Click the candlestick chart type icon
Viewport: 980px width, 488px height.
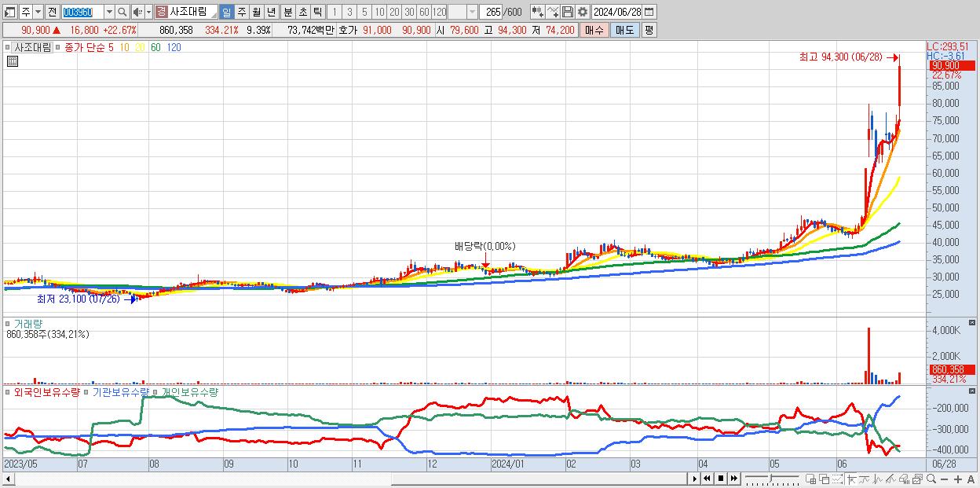[537, 12]
